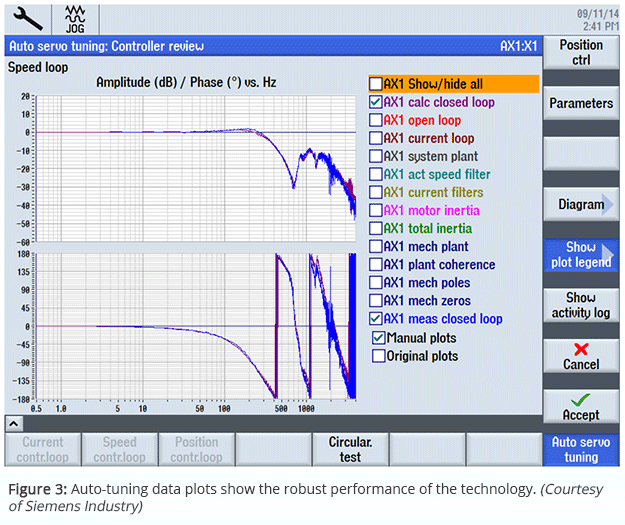
Task: Uncheck AX1 calc closed loop
Action: pos(375,102)
